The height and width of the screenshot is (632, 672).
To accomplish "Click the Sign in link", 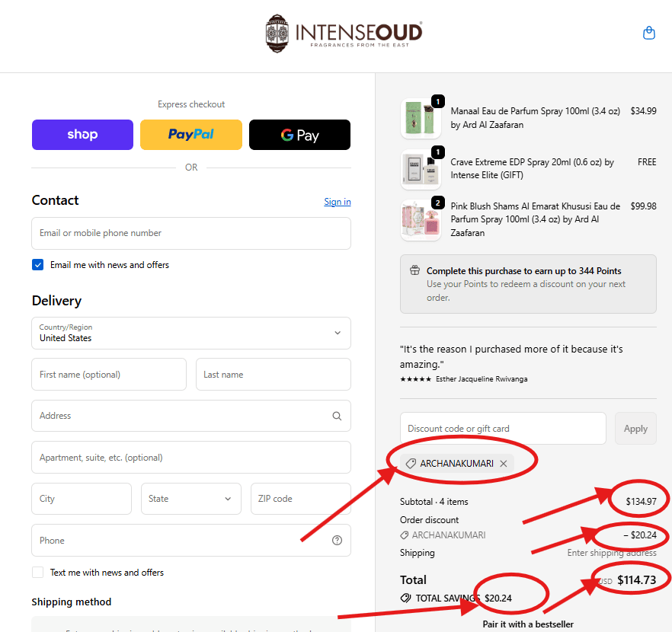I will [338, 201].
